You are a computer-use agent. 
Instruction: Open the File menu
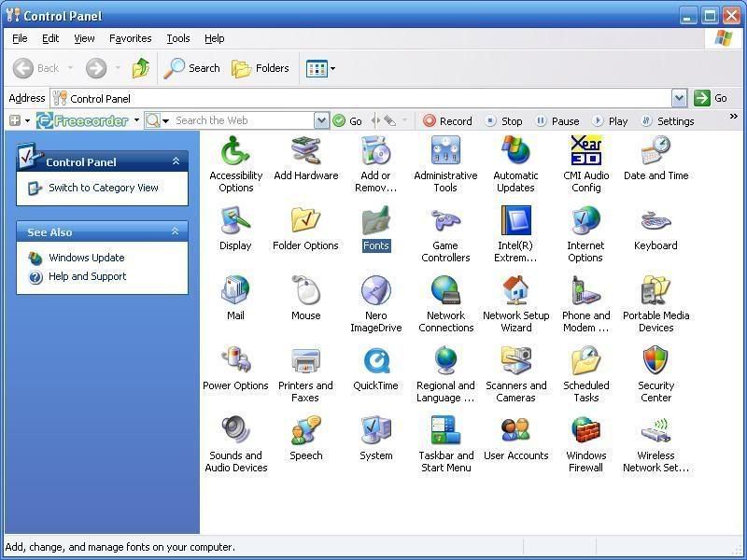click(20, 38)
